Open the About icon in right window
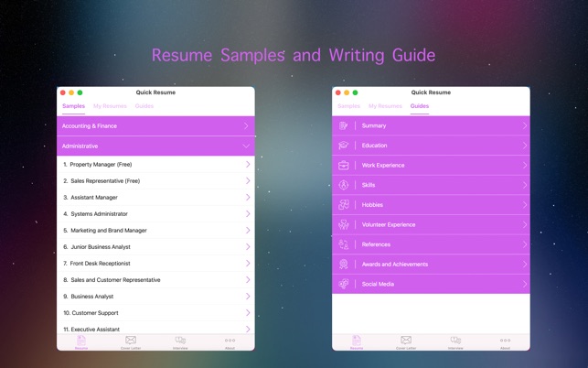Viewport: 588px width, 368px height. tap(505, 341)
